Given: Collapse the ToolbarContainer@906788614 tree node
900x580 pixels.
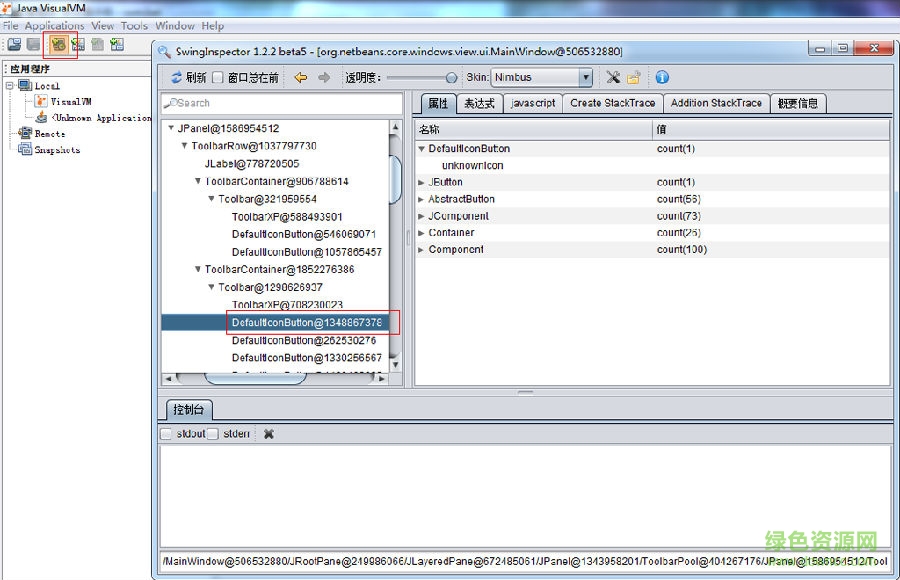Looking at the screenshot, I should tap(198, 182).
